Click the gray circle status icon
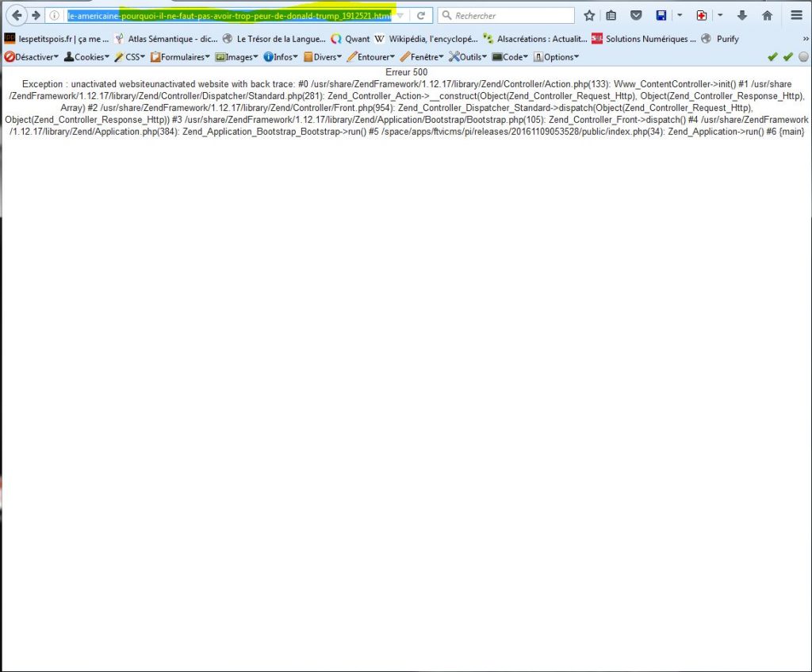Image resolution: width=812 pixels, height=672 pixels. pyautogui.click(x=803, y=57)
